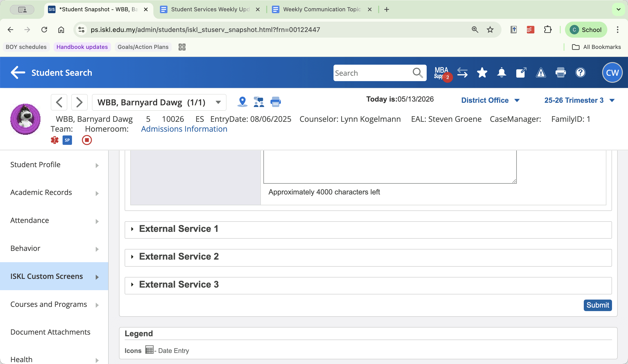
Task: Expand Student Profile sidebar menu
Action: pyautogui.click(x=54, y=165)
